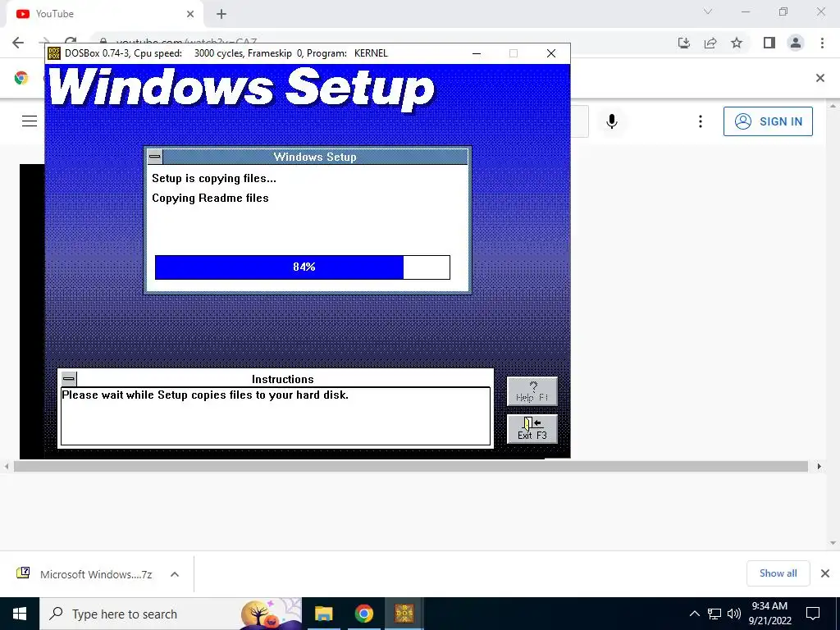This screenshot has width=840, height=630.
Task: Select the YouTube browser tab
Action: (x=105, y=14)
